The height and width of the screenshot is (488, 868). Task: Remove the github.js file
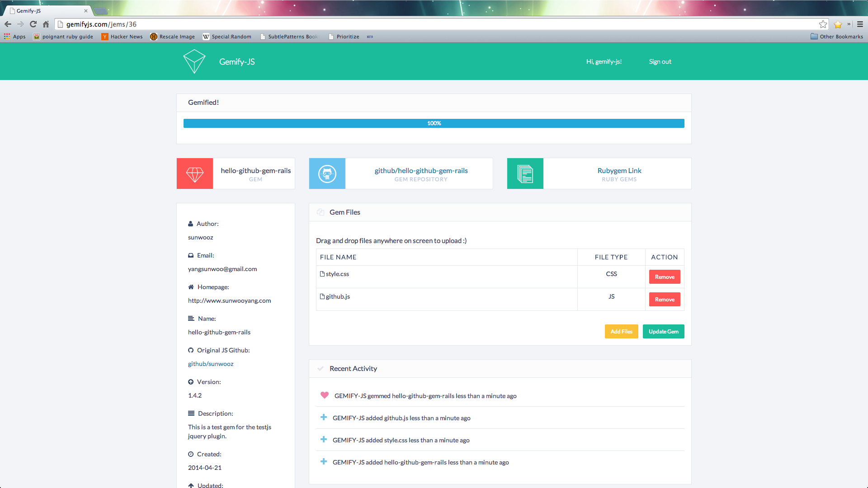coord(665,300)
